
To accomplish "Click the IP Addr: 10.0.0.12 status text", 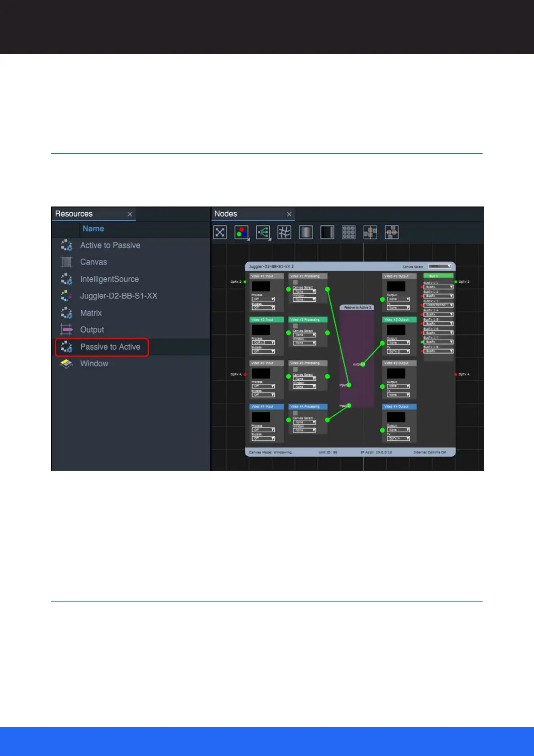I will [x=376, y=453].
